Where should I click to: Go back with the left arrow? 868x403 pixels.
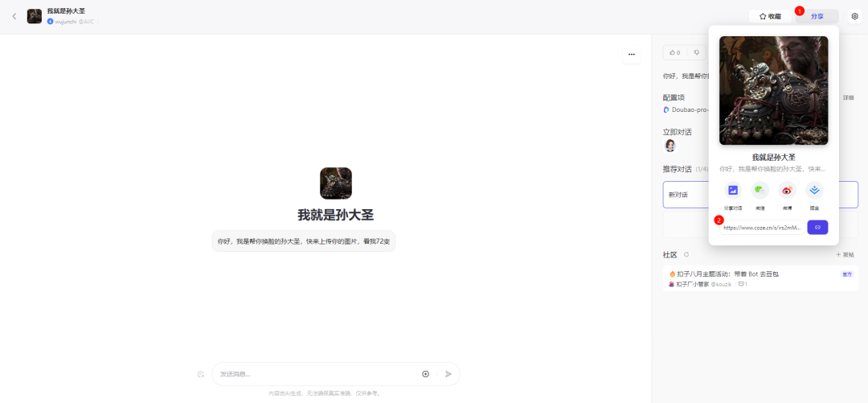tap(14, 16)
